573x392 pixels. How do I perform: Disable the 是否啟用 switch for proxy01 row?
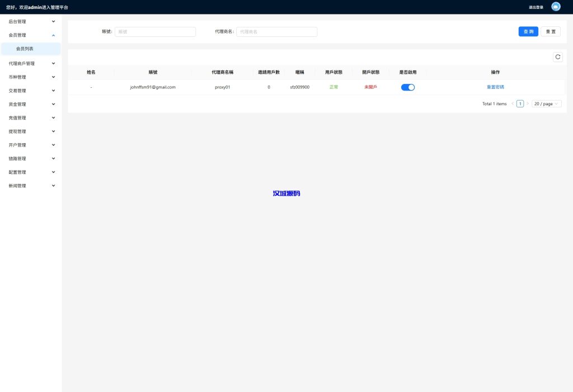coord(408,87)
